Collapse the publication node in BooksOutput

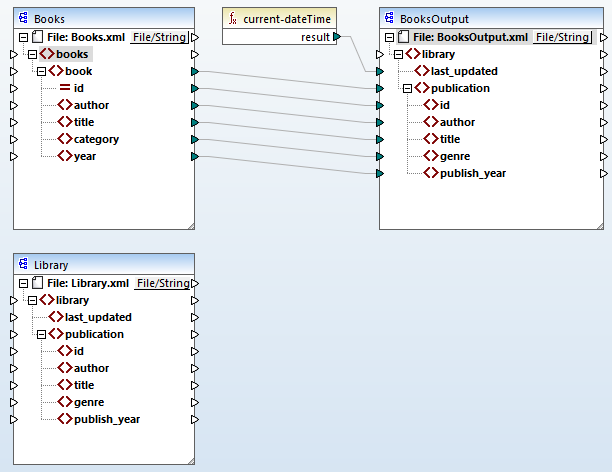point(408,88)
